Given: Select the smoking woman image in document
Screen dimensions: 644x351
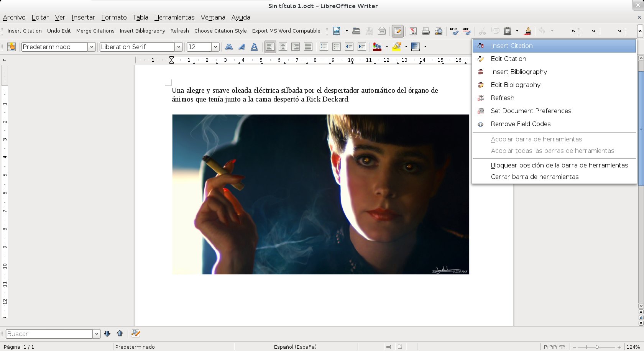Looking at the screenshot, I should pyautogui.click(x=320, y=194).
